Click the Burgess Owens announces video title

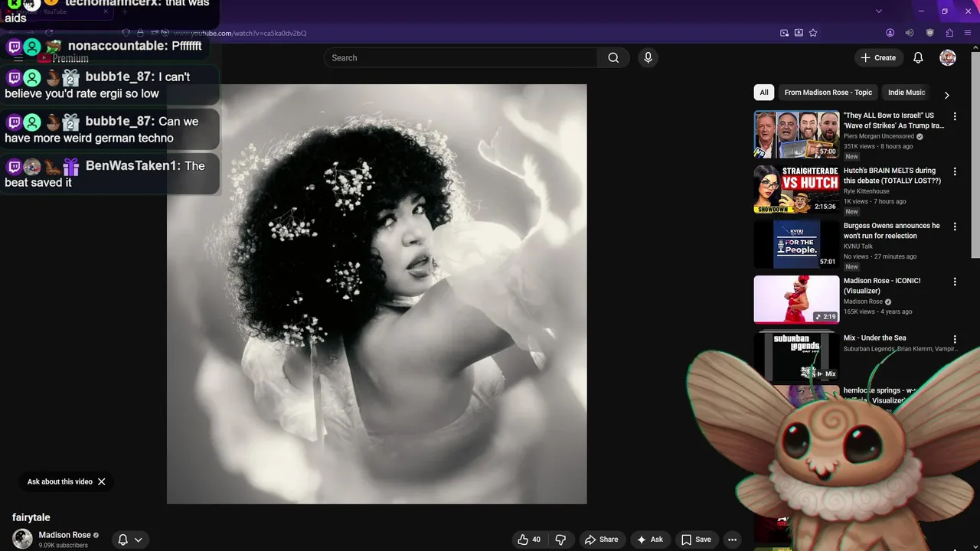[x=891, y=231]
